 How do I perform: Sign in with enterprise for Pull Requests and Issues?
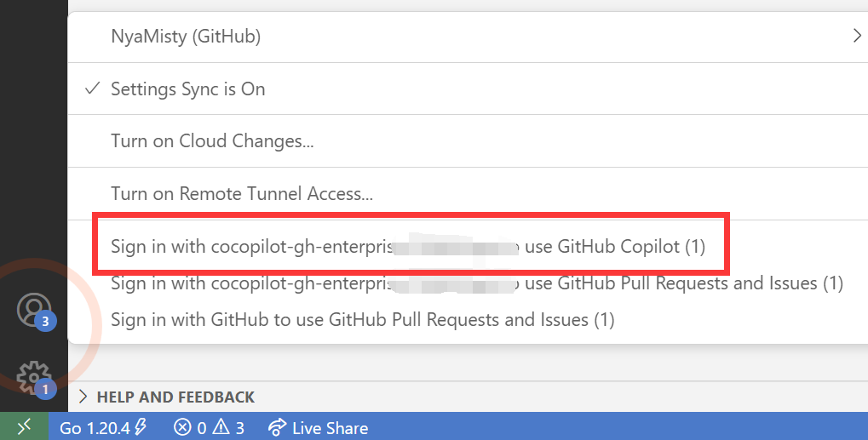[477, 283]
